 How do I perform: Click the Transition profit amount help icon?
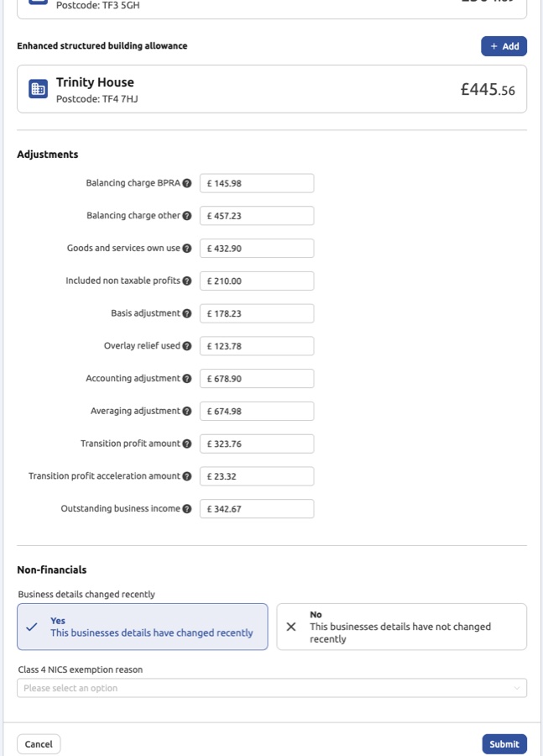coord(187,444)
